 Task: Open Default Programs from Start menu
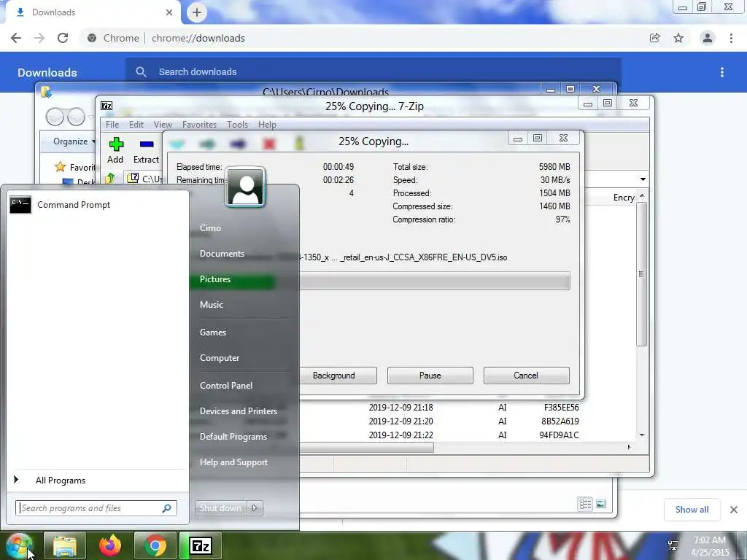tap(233, 437)
